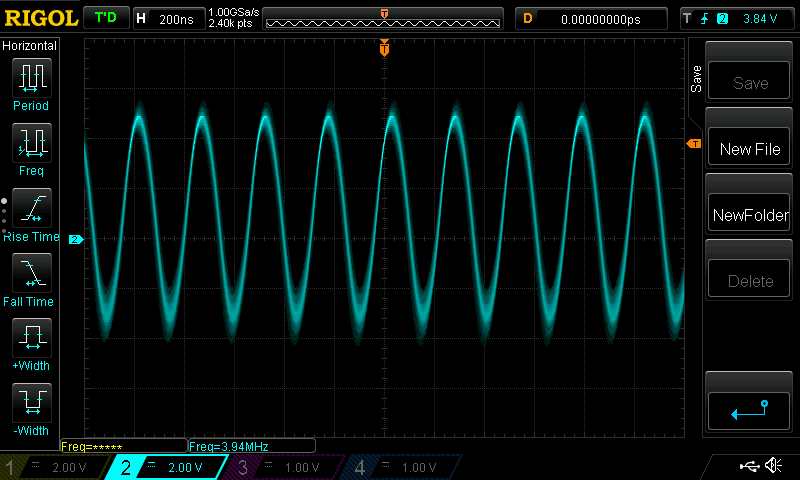Click the 2.40k pts memory depth readout

[x=230, y=23]
